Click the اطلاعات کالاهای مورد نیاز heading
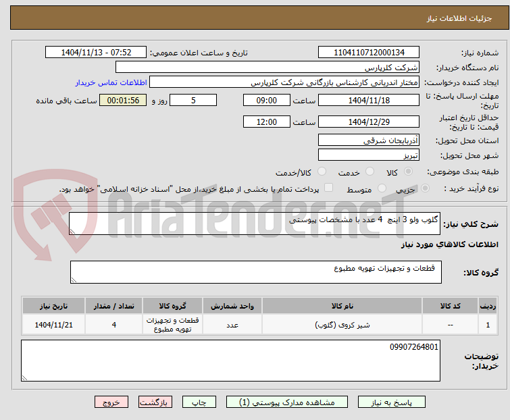510x420 pixels. (449, 244)
